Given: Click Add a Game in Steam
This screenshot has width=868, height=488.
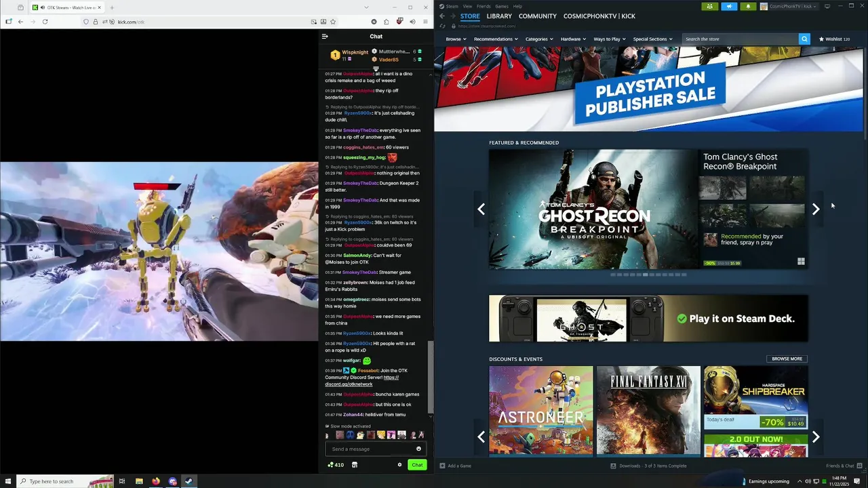Looking at the screenshot, I should (x=455, y=466).
